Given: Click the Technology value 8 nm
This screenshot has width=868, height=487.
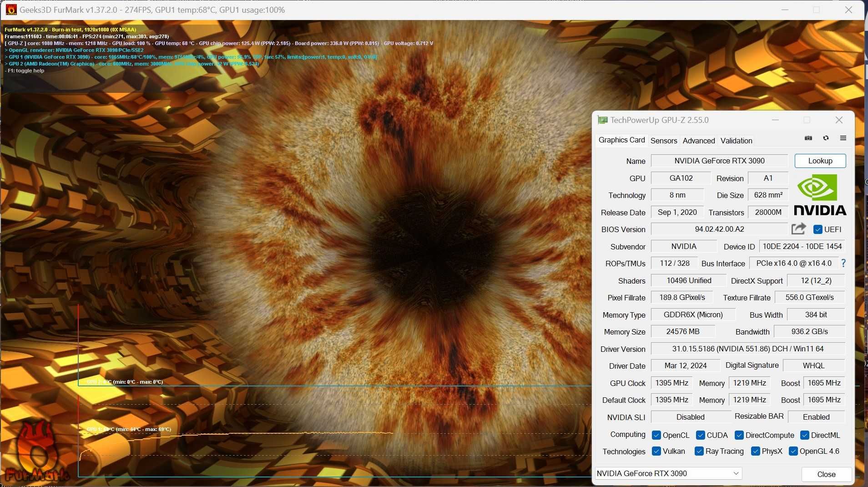Looking at the screenshot, I should (x=677, y=195).
